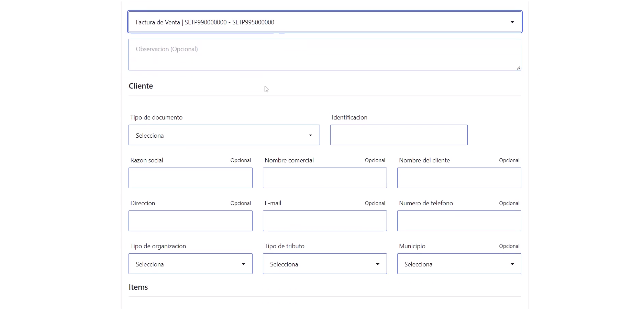Click the Identificacion input field
644x309 pixels.
pyautogui.click(x=399, y=135)
